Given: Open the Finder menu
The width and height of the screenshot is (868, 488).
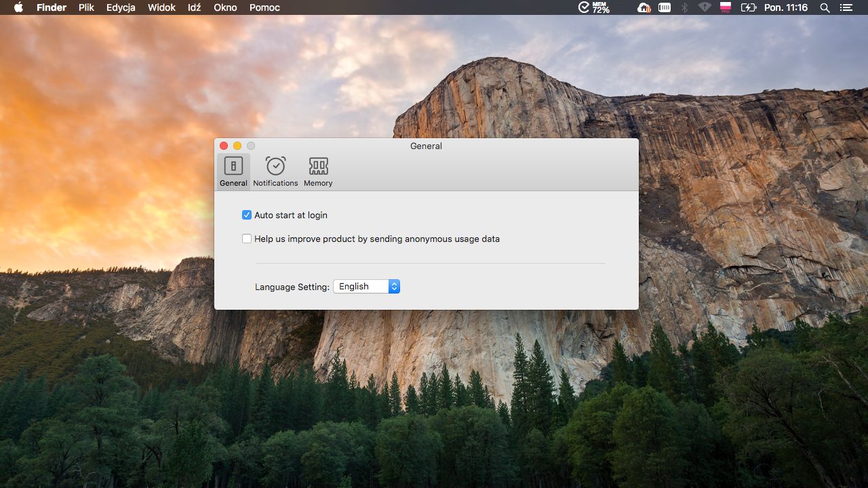Looking at the screenshot, I should pyautogui.click(x=52, y=7).
